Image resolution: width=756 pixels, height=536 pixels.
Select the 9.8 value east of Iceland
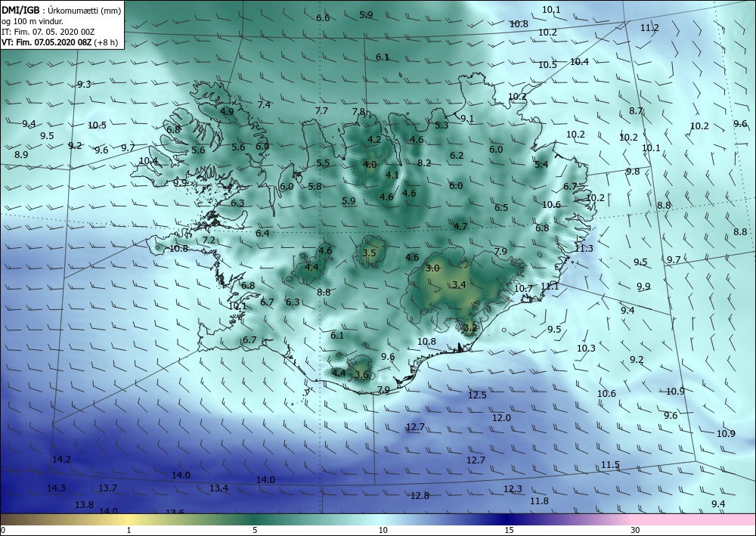tap(633, 171)
